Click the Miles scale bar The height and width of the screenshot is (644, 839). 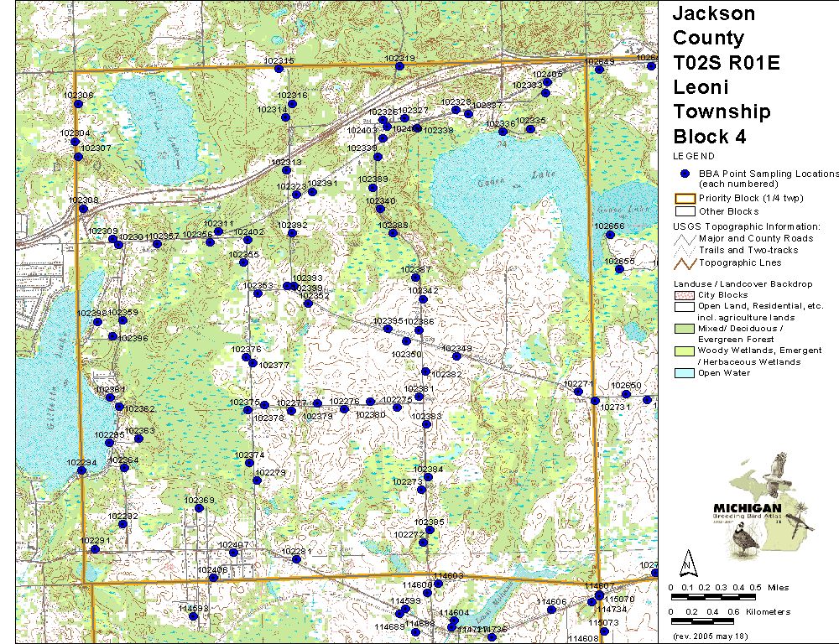pyautogui.click(x=712, y=596)
